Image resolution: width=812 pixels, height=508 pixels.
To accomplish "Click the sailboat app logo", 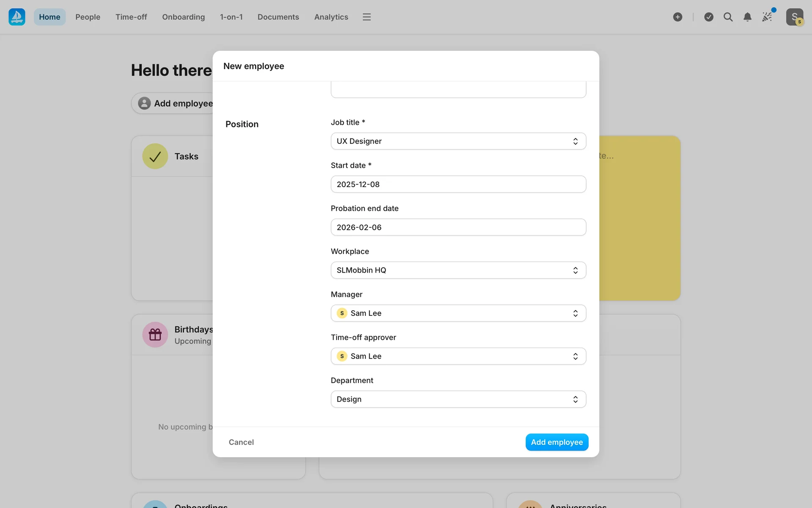I will pos(17,17).
